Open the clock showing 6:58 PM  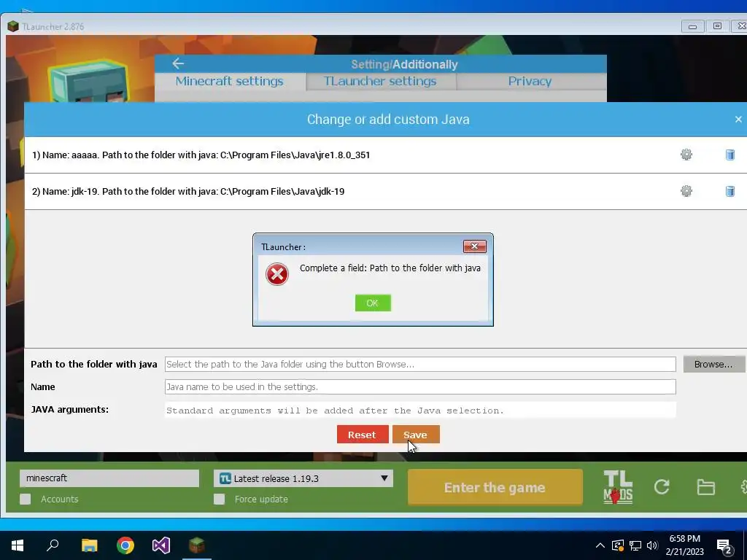click(684, 545)
